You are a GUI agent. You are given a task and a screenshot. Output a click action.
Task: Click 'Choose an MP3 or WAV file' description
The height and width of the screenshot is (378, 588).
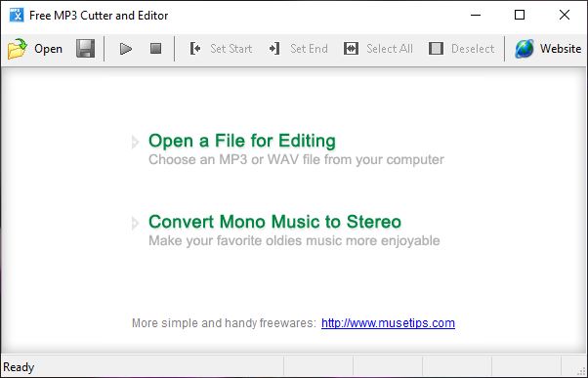pos(296,160)
